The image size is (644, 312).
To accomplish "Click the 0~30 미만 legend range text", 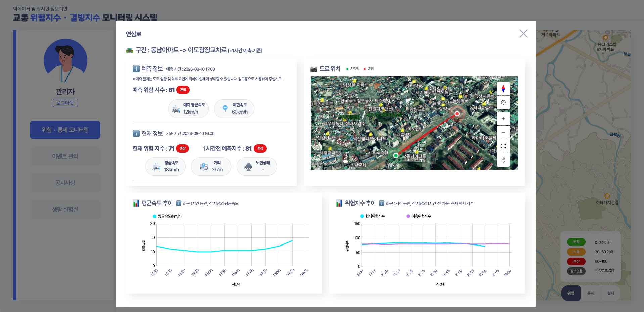I will pyautogui.click(x=603, y=242).
